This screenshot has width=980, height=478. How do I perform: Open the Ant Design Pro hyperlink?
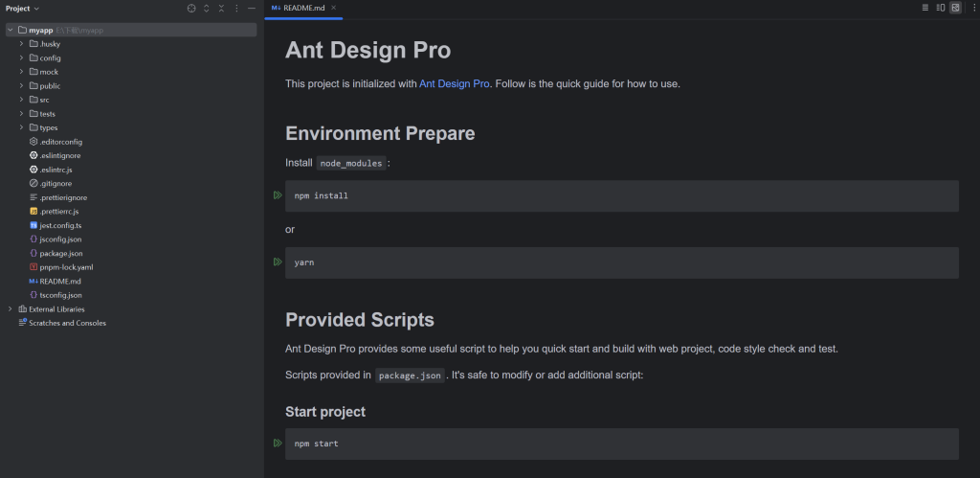pos(455,84)
